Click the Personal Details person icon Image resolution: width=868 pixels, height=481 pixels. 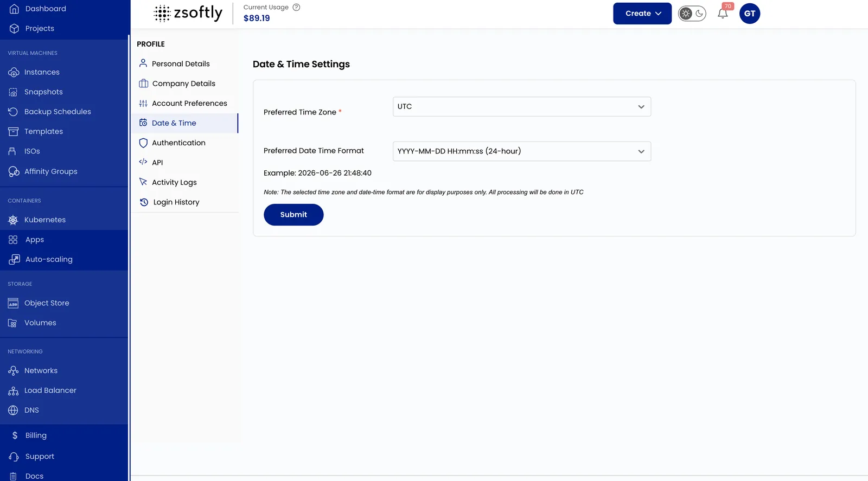click(x=143, y=63)
